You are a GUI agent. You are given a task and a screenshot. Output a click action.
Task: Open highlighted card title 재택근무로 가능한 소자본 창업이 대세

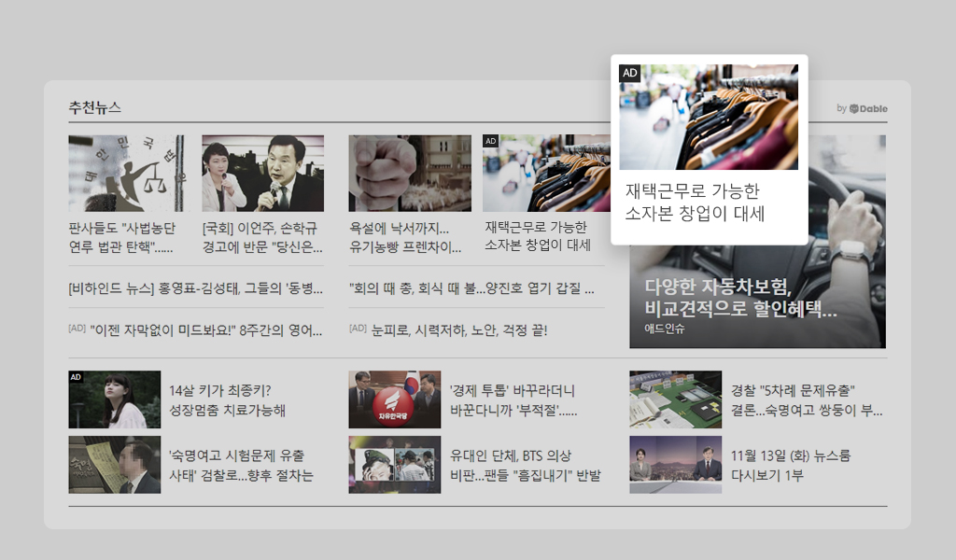click(x=695, y=203)
